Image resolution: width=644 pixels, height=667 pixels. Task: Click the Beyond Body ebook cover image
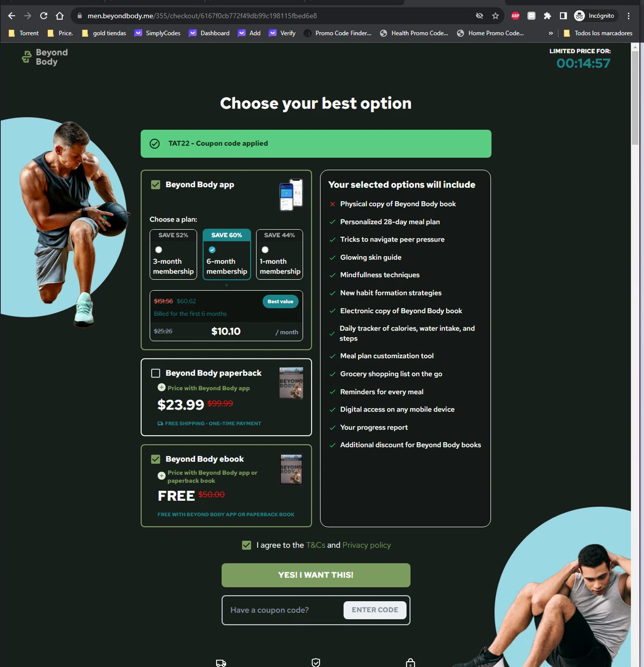tap(291, 469)
